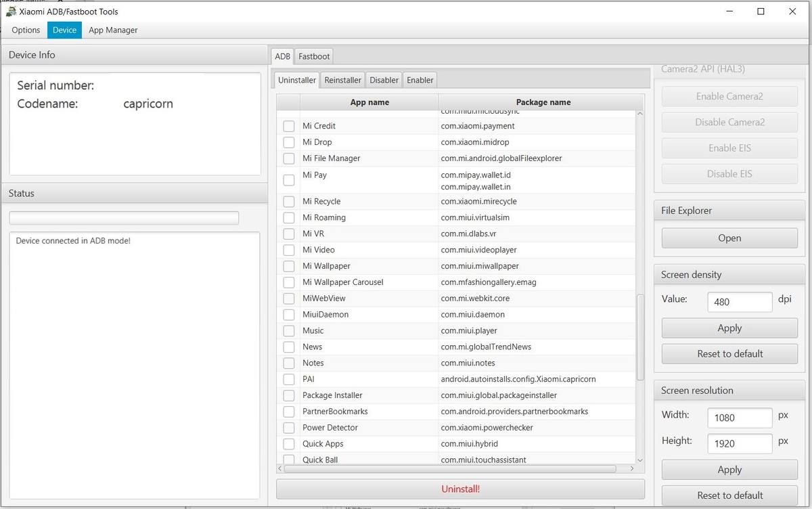Select the Notes checkbox

click(x=289, y=363)
